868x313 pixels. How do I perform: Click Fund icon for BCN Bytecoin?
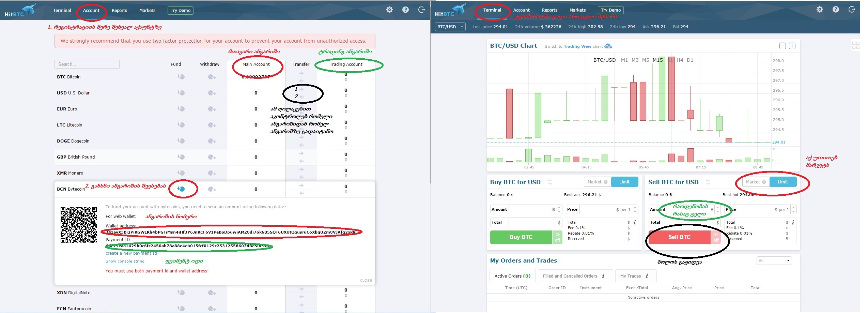click(x=181, y=189)
